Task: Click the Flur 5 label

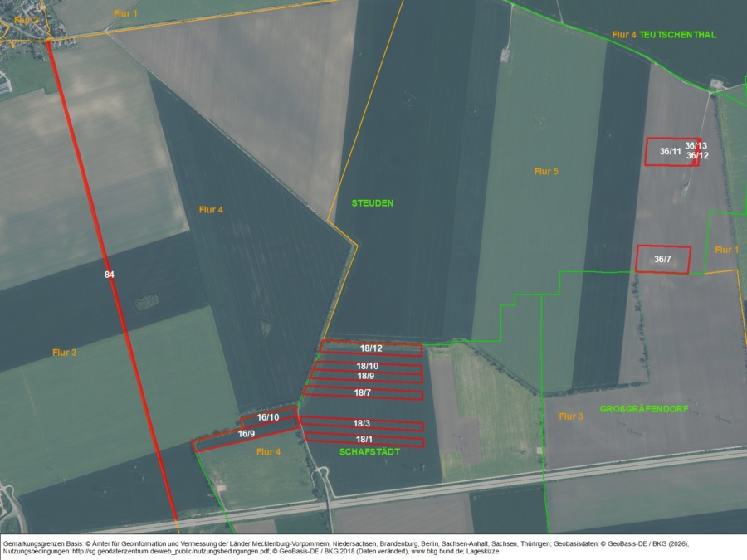Action: click(546, 172)
